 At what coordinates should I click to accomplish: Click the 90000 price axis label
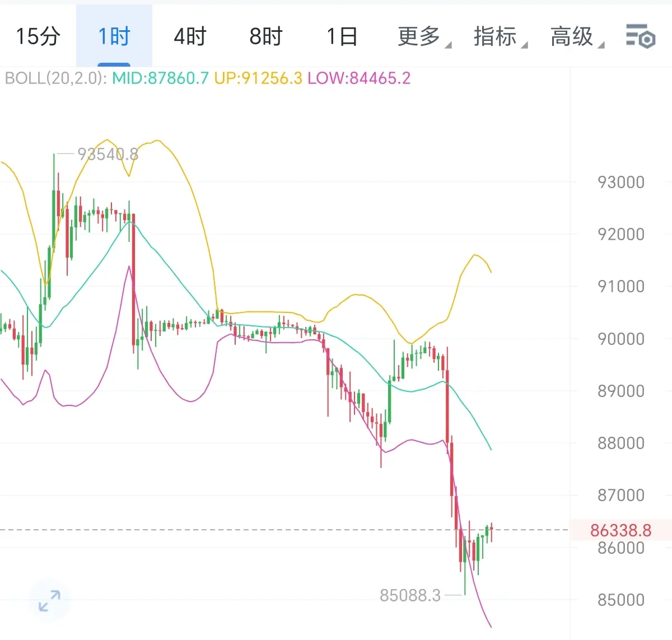click(621, 339)
